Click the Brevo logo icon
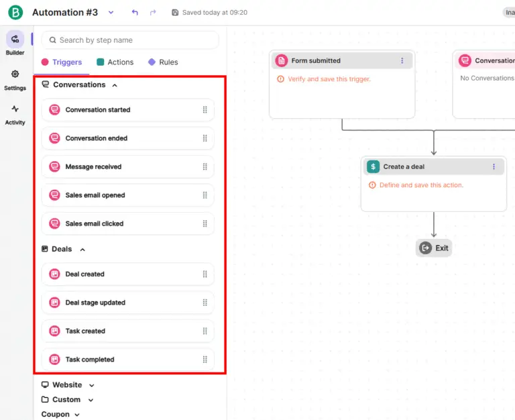The image size is (515, 420). point(15,13)
